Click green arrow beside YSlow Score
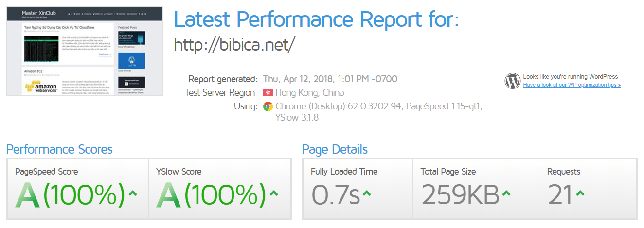This screenshot has width=644, height=228. coord(274,193)
